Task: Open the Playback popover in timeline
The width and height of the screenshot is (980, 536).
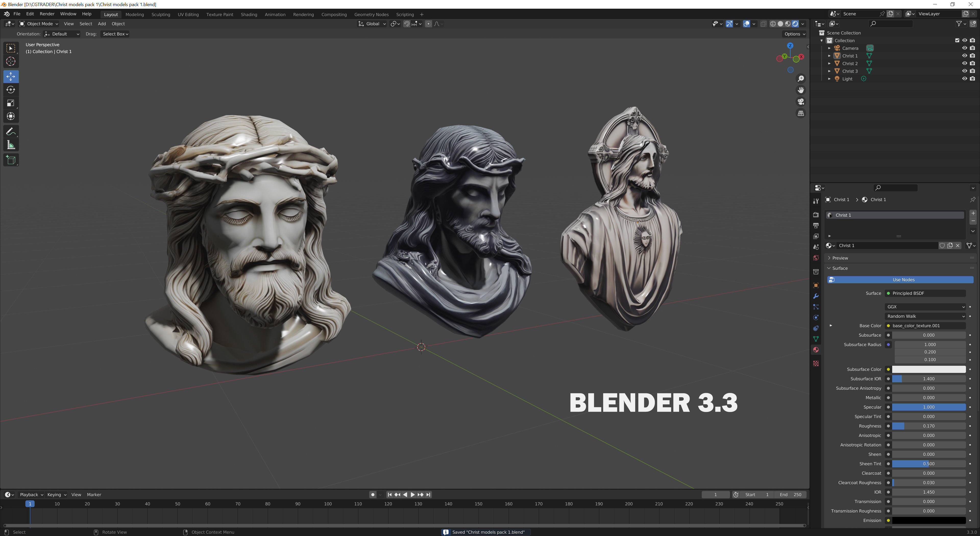Action: pyautogui.click(x=31, y=495)
